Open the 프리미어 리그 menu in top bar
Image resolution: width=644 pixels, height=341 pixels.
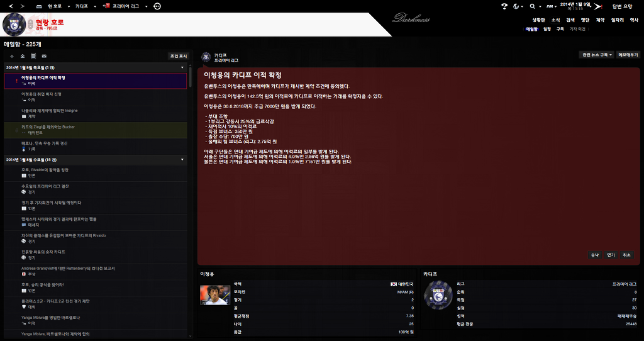coord(126,6)
